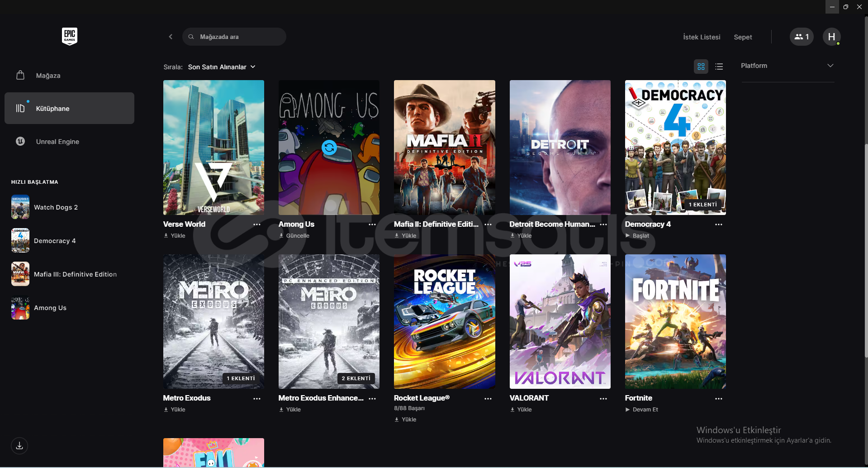Open the Son Satın Alınanlar sort dropdown
Viewport: 868px width, 468px height.
(x=222, y=67)
